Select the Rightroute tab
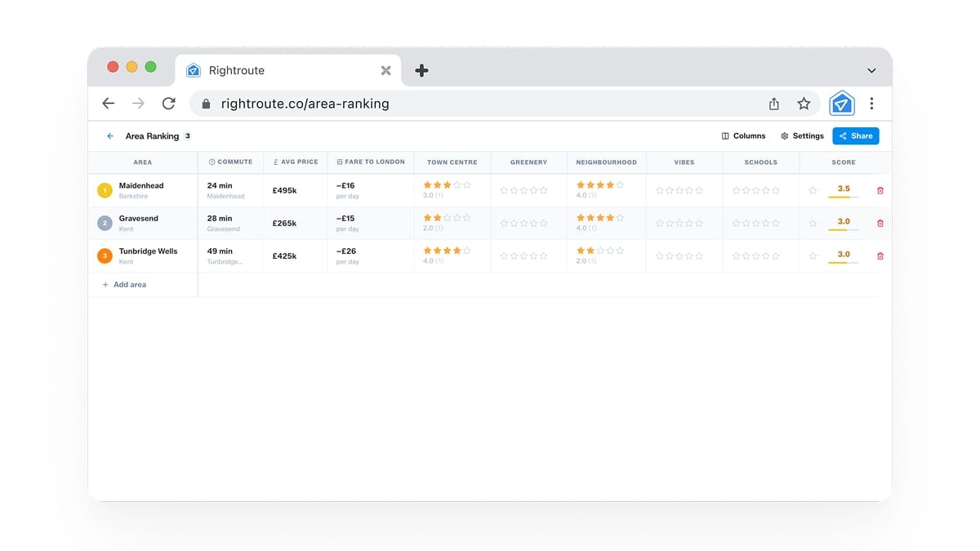 287,71
